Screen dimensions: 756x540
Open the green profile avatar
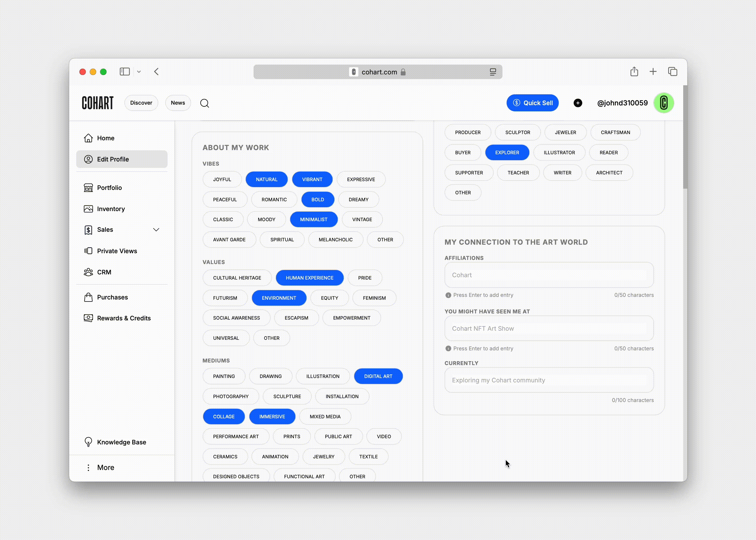[664, 103]
